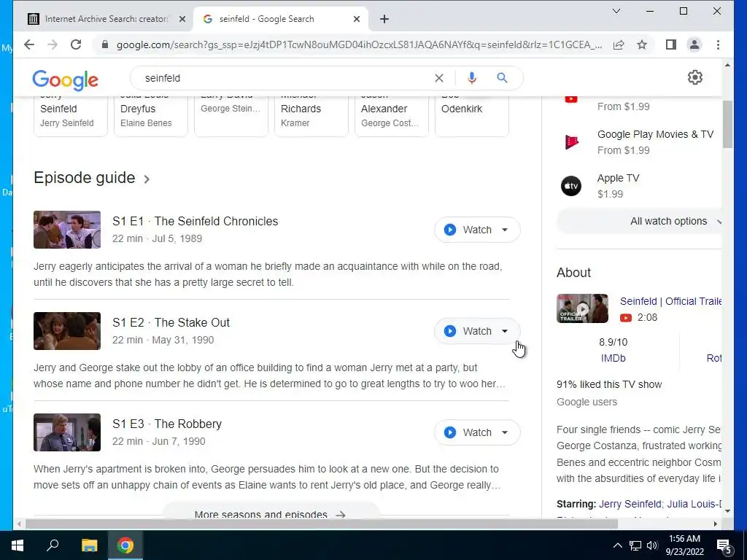Open S1 E1 The Seinfeld Chronicles thumbnail
Image resolution: width=747 pixels, height=560 pixels.
click(67, 230)
